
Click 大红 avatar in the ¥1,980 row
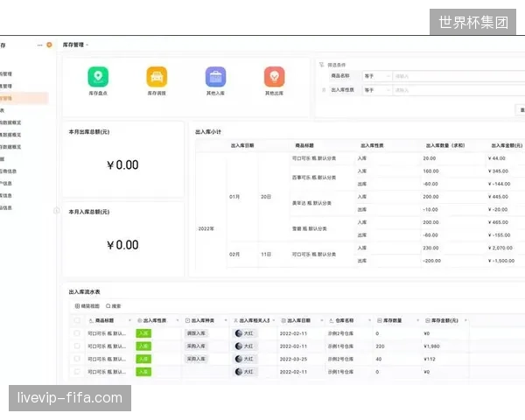(239, 346)
